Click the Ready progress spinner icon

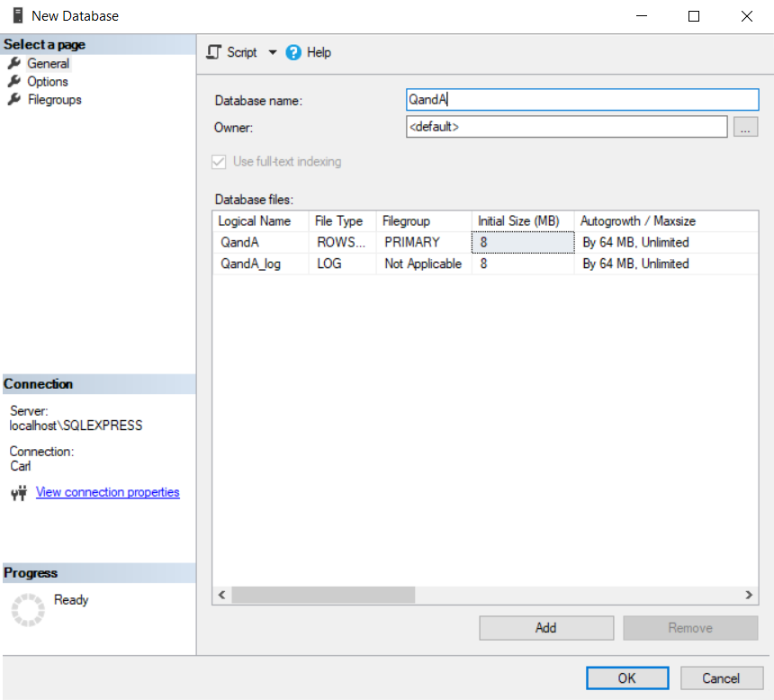pyautogui.click(x=27, y=609)
